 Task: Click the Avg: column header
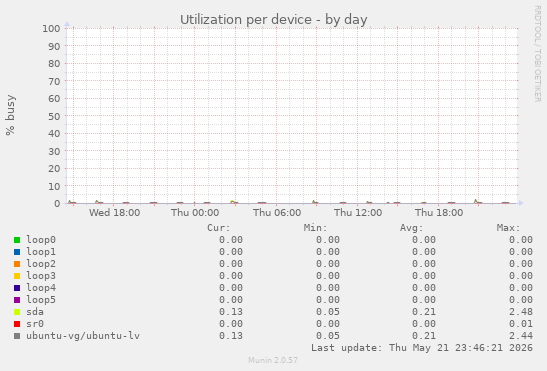click(x=412, y=228)
